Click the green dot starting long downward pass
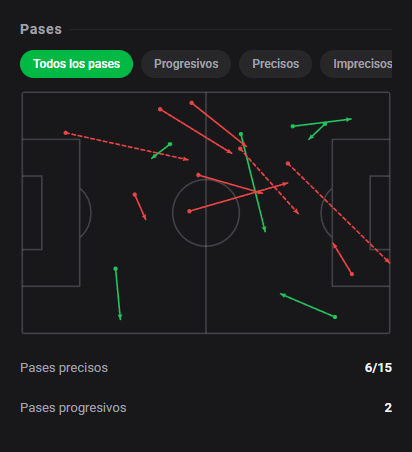 [x=241, y=134]
